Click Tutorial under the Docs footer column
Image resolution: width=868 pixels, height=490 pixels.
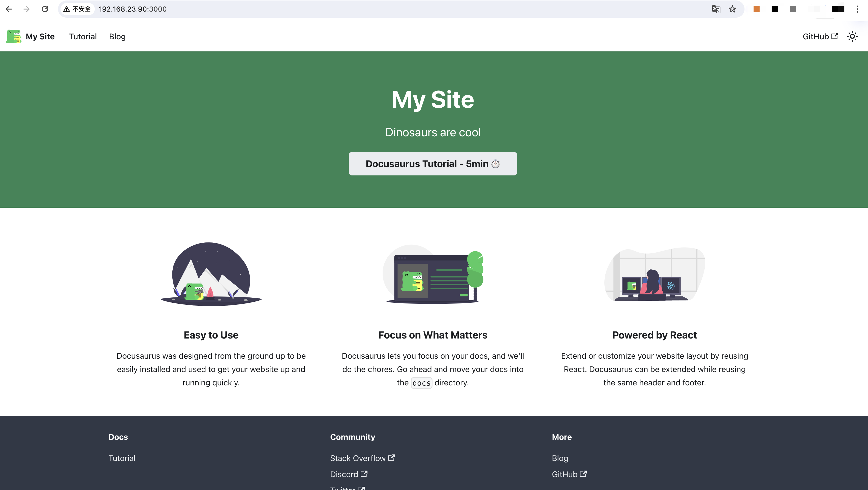(122, 458)
